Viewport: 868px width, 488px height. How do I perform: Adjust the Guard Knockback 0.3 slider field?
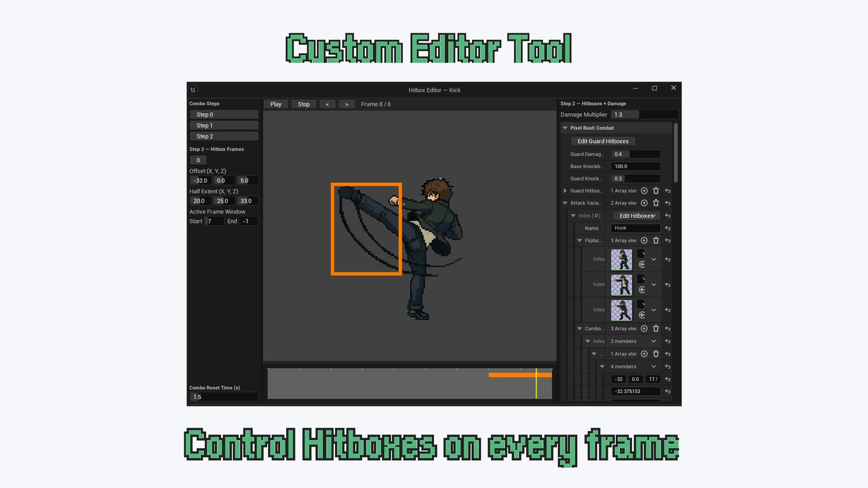[x=635, y=178]
